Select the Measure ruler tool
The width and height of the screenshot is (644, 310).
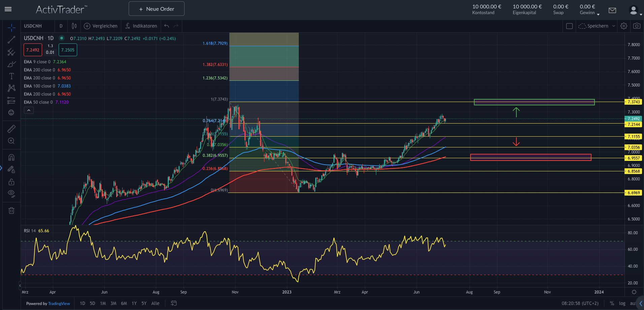pos(11,129)
